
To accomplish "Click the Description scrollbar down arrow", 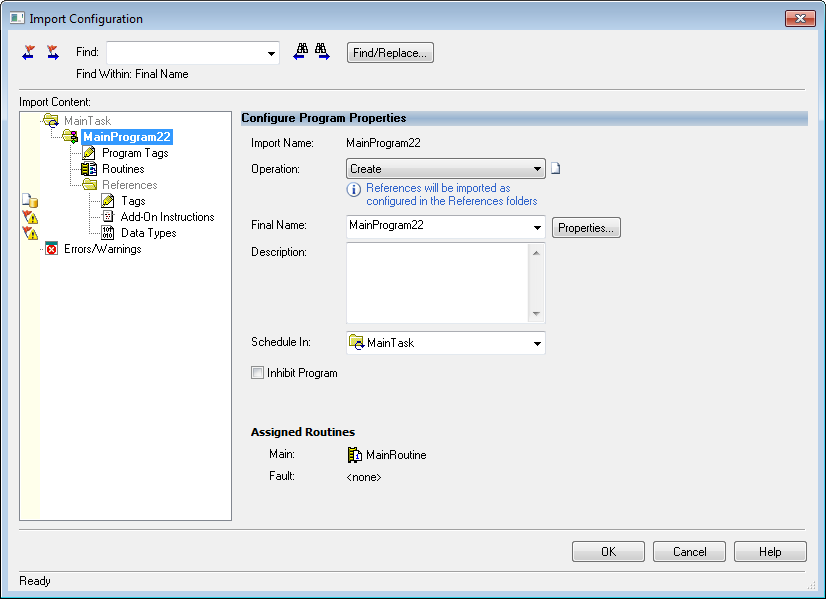I will click(536, 314).
